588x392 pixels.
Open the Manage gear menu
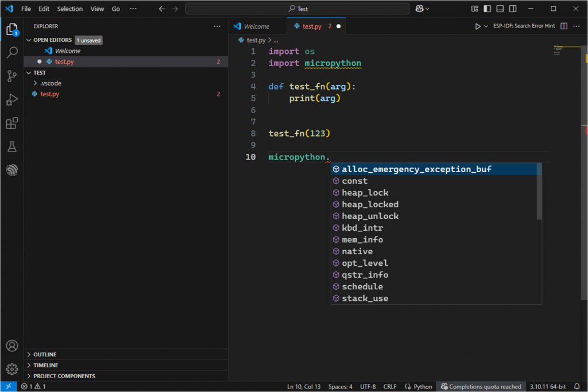point(11,368)
